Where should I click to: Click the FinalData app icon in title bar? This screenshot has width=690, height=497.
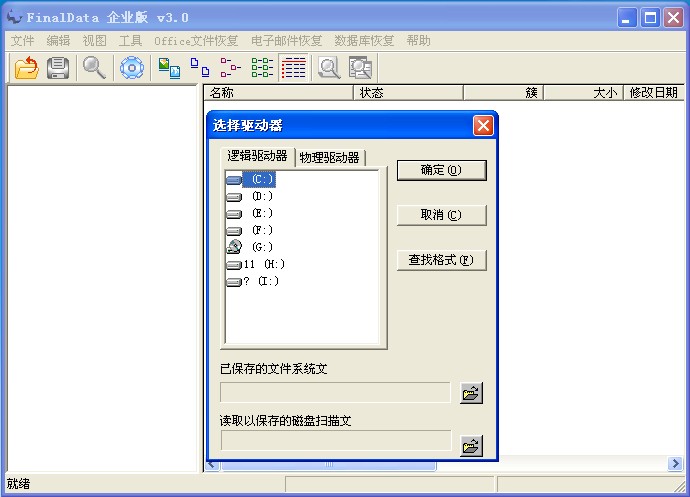tap(14, 17)
